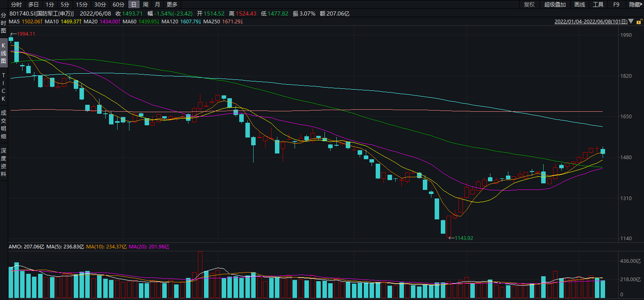This screenshot has height=300, width=644.
Task: Switch chart to 5分 interval
Action: pos(65,5)
